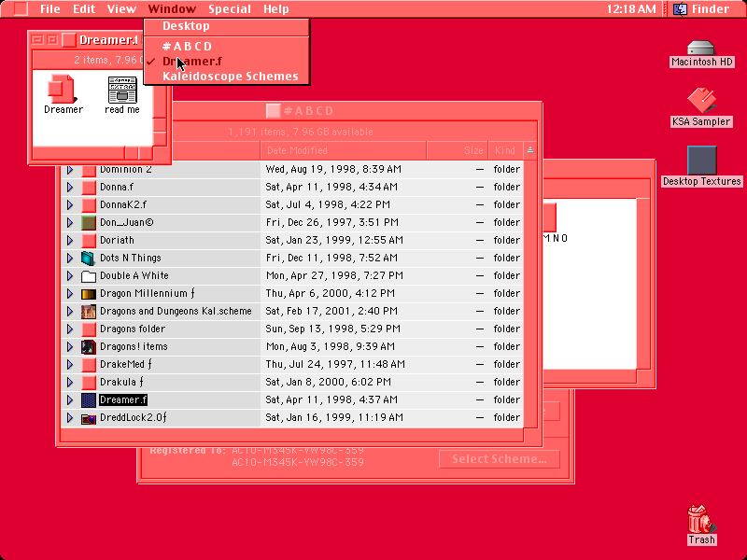Open the Apple menu in the menu bar
This screenshot has height=560, width=747.
pos(21,8)
